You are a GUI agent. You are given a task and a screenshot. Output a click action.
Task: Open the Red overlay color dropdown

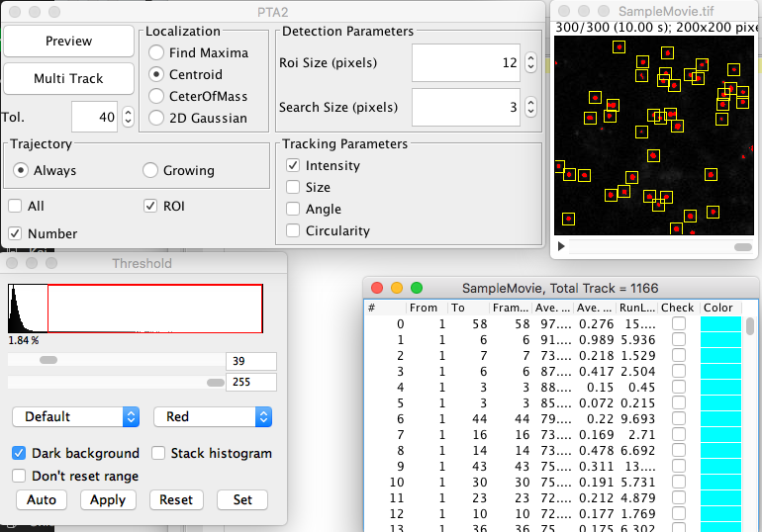[x=212, y=416]
